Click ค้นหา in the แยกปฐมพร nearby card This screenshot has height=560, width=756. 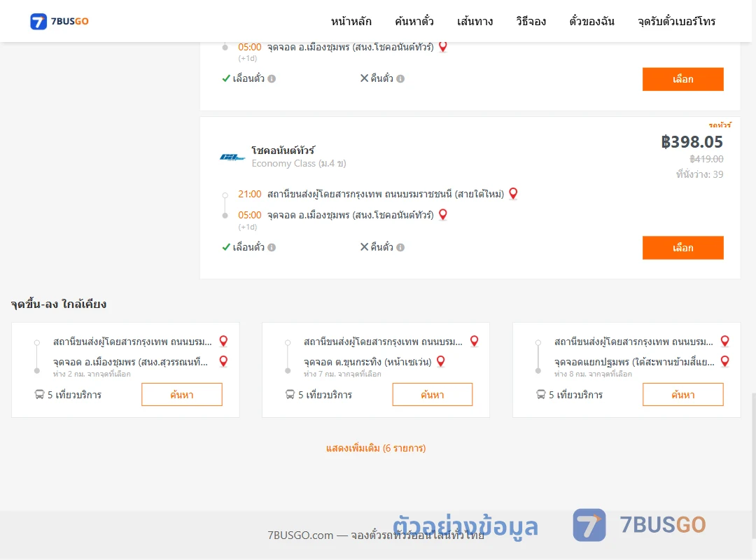coord(682,395)
